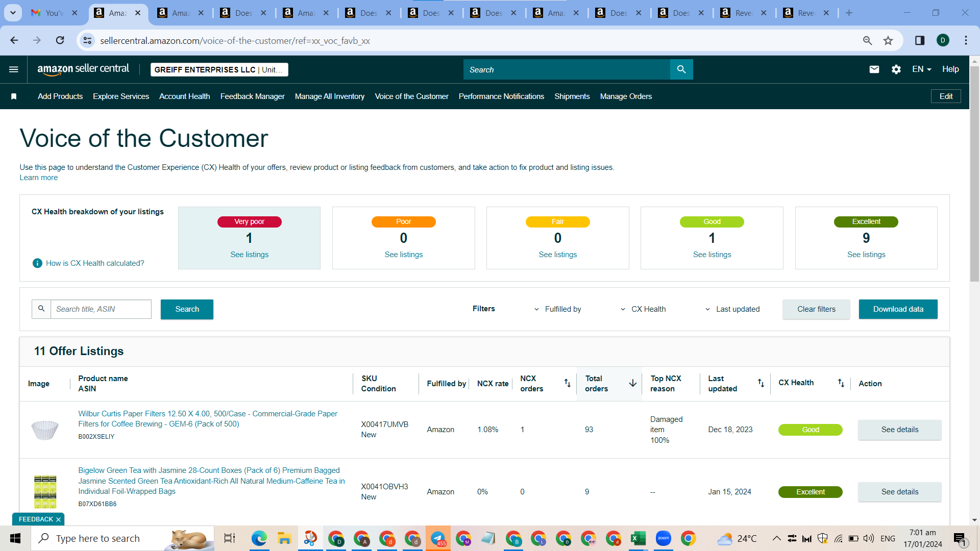
Task: Open a new browser tab
Action: [x=849, y=13]
